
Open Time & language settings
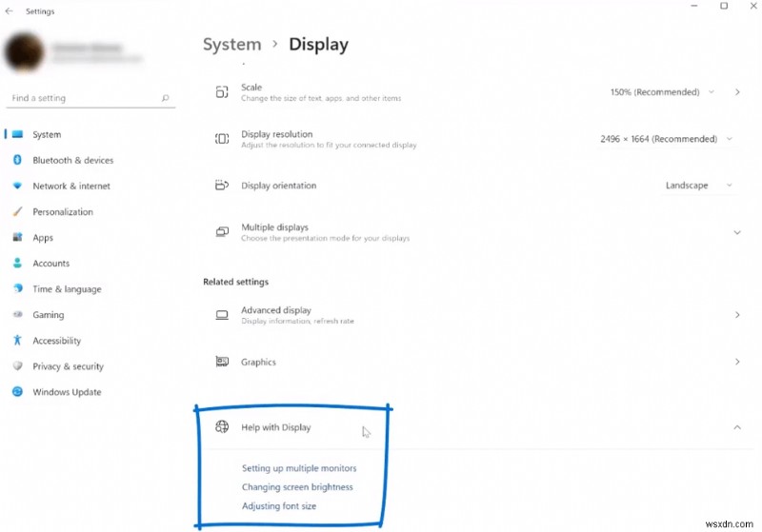(67, 288)
